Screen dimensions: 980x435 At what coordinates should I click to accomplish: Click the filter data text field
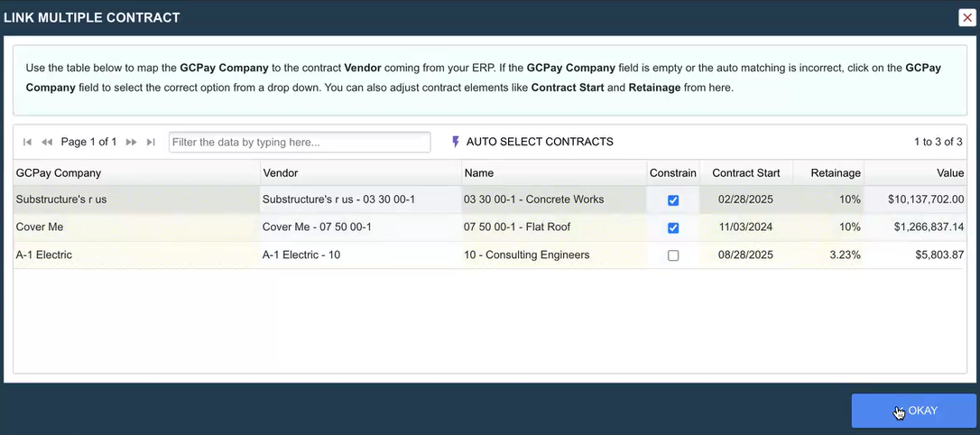pos(300,143)
